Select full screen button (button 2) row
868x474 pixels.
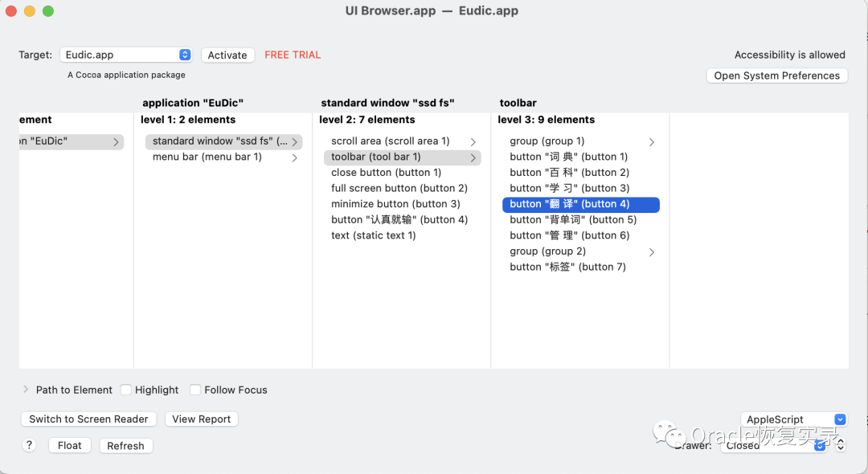click(x=402, y=189)
